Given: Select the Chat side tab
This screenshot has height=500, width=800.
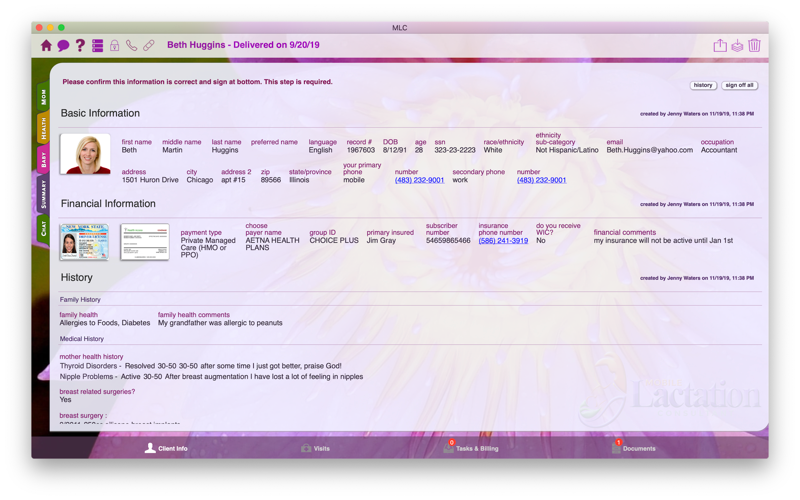Looking at the screenshot, I should [43, 229].
